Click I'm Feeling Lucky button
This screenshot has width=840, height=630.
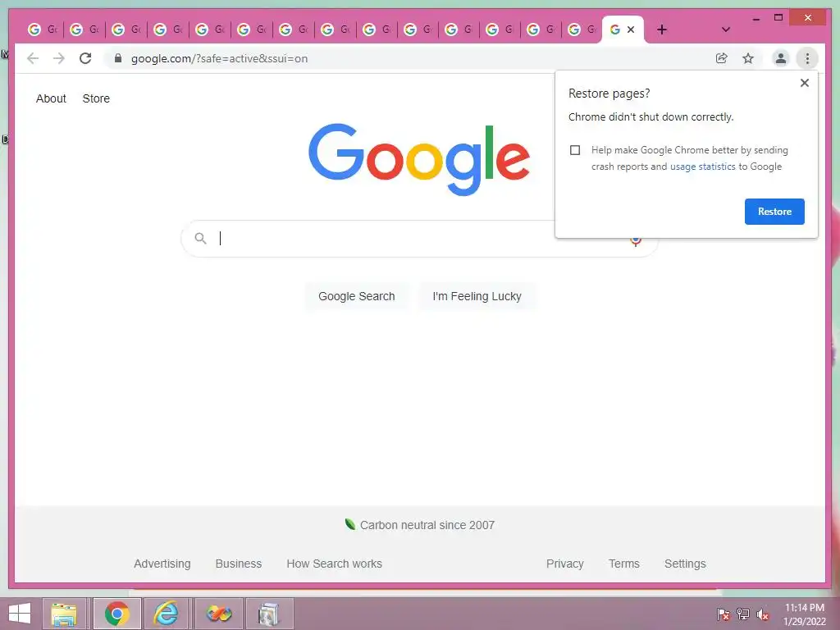click(x=477, y=296)
